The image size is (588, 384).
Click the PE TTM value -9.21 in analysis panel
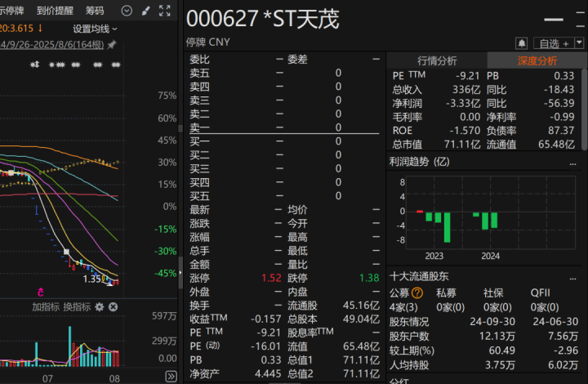pyautogui.click(x=468, y=76)
